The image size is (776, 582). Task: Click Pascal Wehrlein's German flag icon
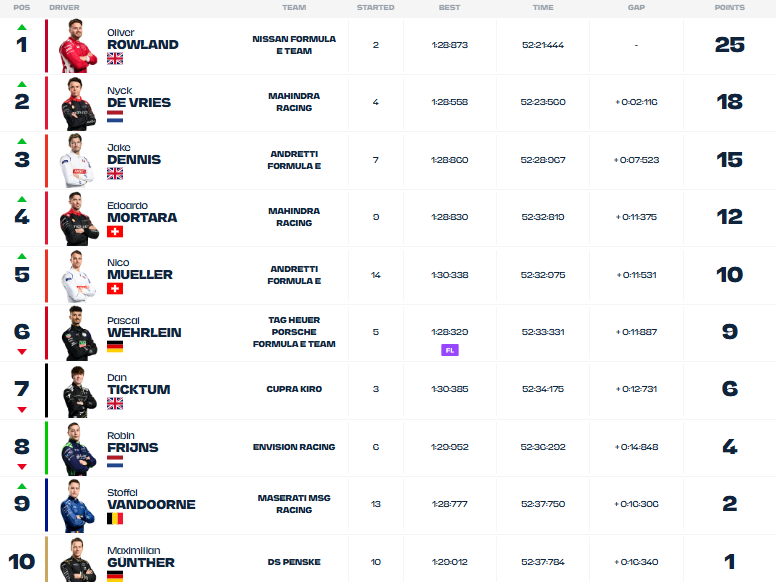[115, 346]
